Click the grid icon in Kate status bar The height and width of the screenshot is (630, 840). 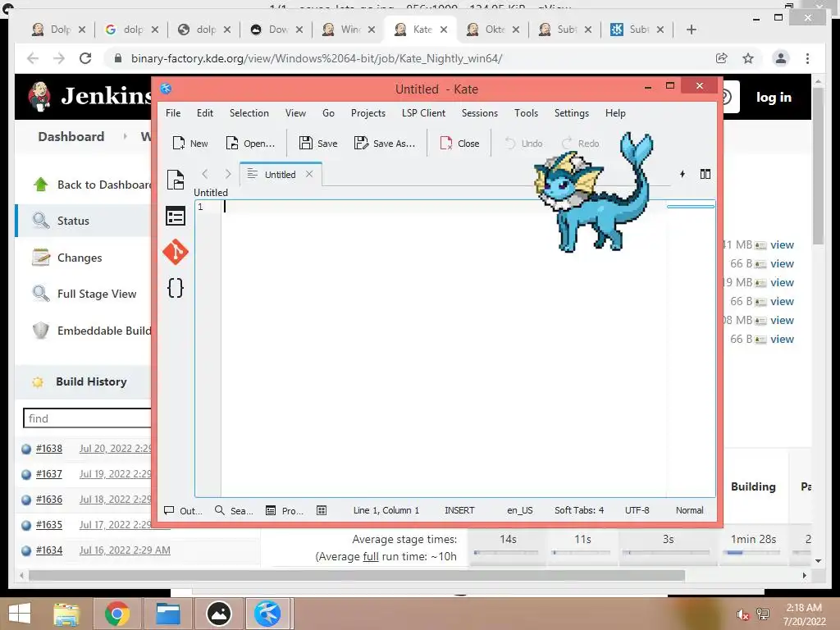point(322,510)
